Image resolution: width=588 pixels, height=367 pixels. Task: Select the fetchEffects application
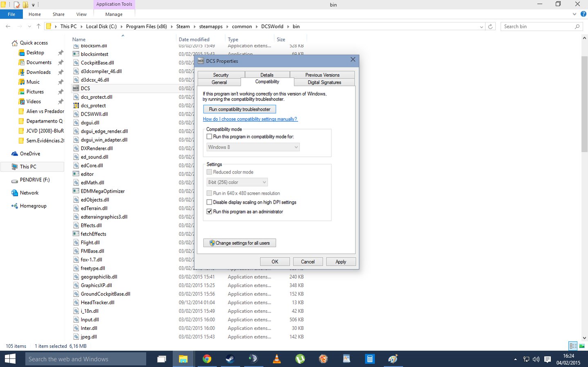click(x=93, y=234)
